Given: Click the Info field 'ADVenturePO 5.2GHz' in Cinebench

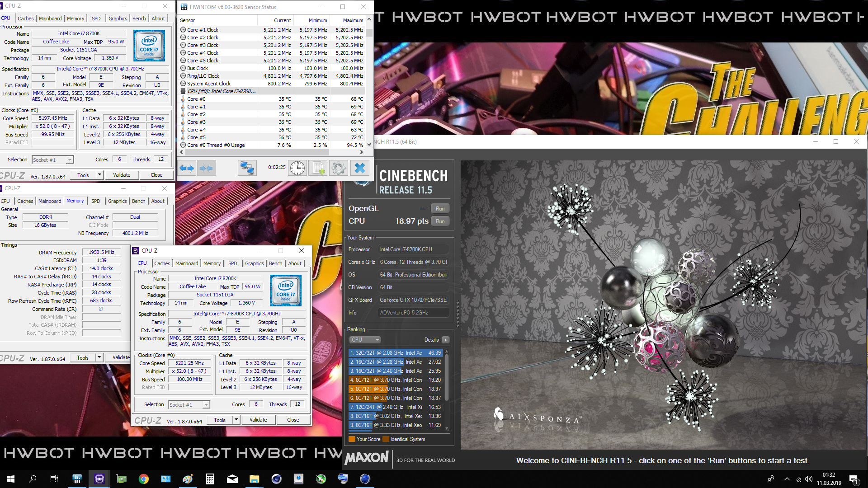Looking at the screenshot, I should coord(413,313).
